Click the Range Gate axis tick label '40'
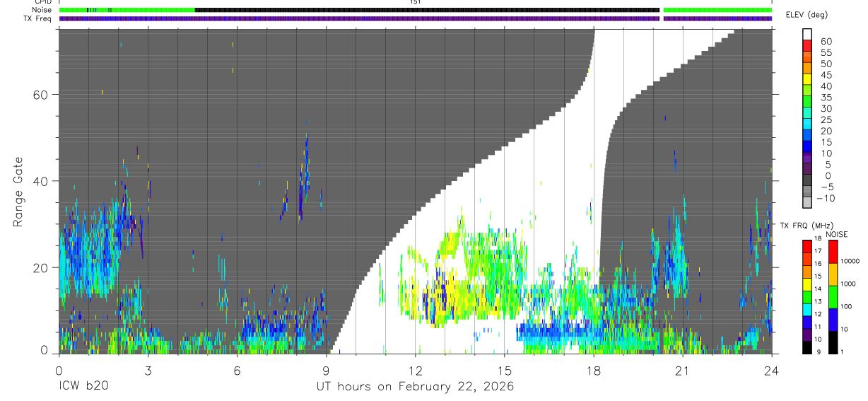The width and height of the screenshot is (868, 401). [41, 181]
